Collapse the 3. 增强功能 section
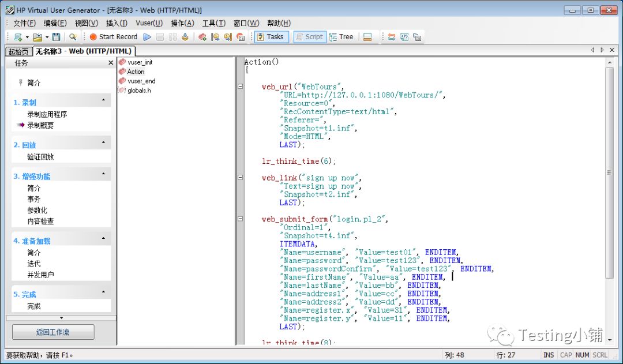This screenshot has width=623, height=364. pos(104,174)
